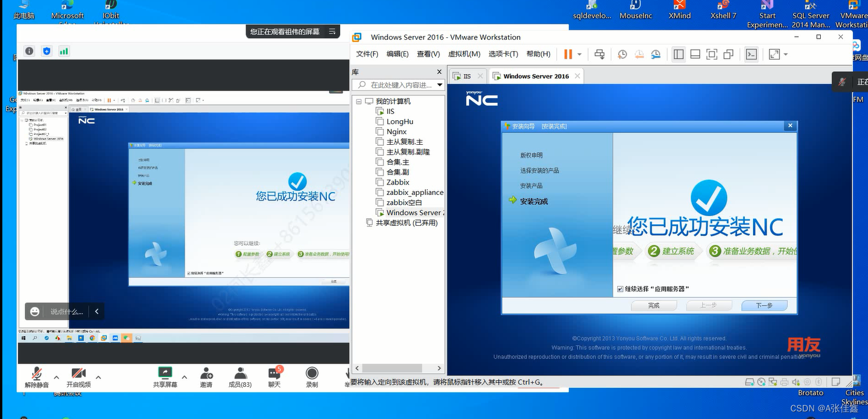Click the revert to snapshot icon
868x419 pixels.
[x=639, y=54]
